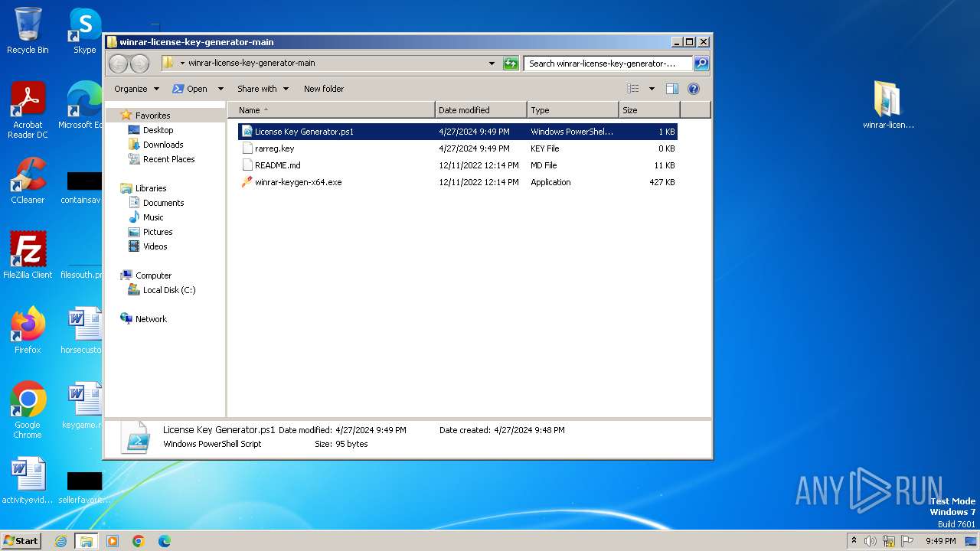Select Network in the navigation pane
The image size is (980, 551).
click(151, 319)
